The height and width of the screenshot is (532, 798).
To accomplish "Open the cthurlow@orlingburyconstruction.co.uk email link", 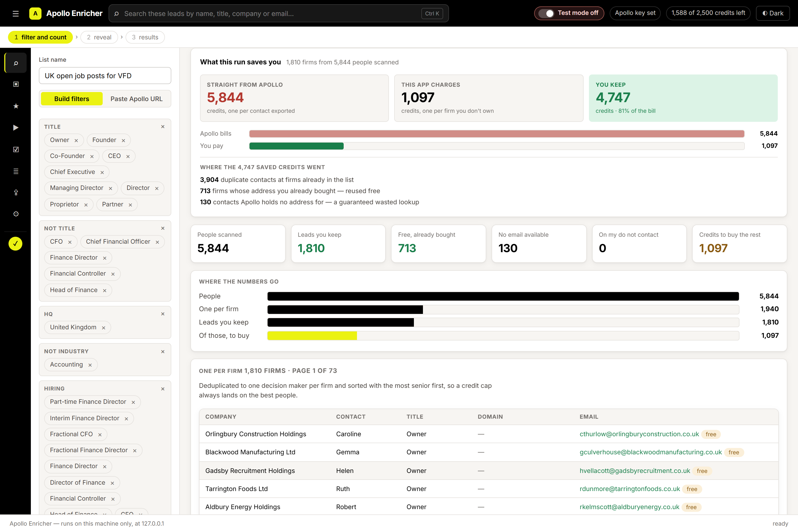I will click(639, 434).
